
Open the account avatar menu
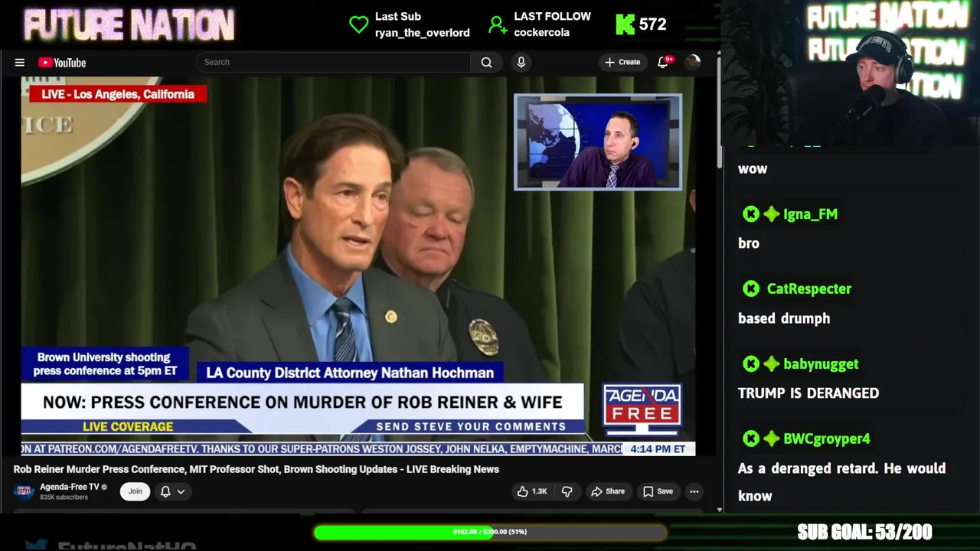[x=693, y=62]
